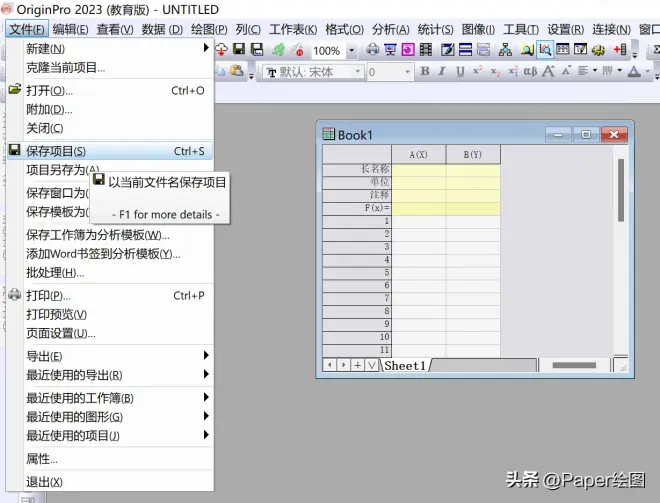Toggle Subscript x₂ formatting
Screen dimensions: 660x503
[x=495, y=72]
